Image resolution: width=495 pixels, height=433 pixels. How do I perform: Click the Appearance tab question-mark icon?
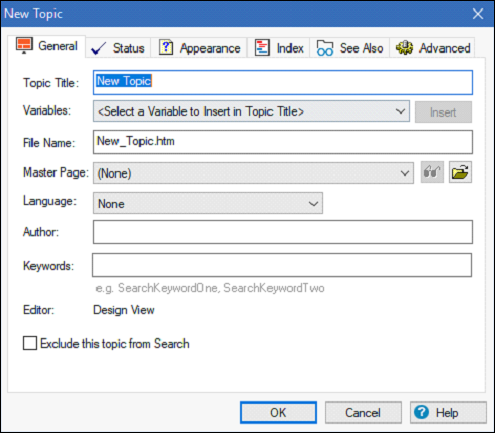tap(166, 47)
